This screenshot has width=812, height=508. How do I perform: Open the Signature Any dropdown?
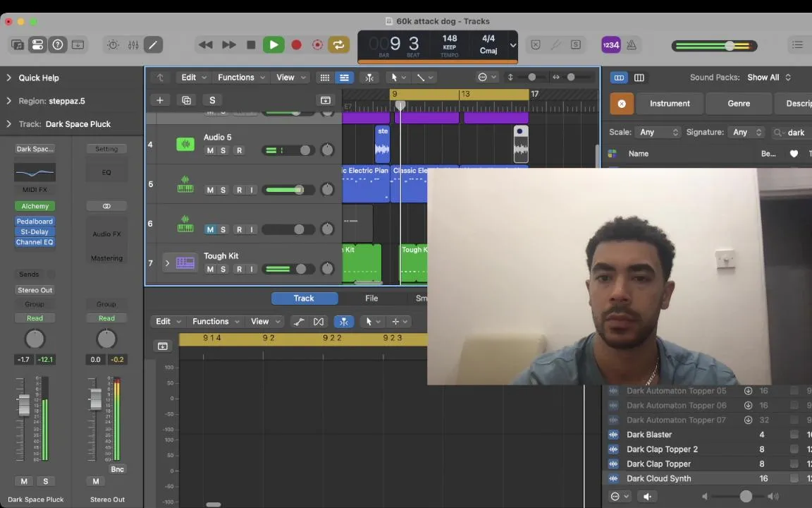746,132
